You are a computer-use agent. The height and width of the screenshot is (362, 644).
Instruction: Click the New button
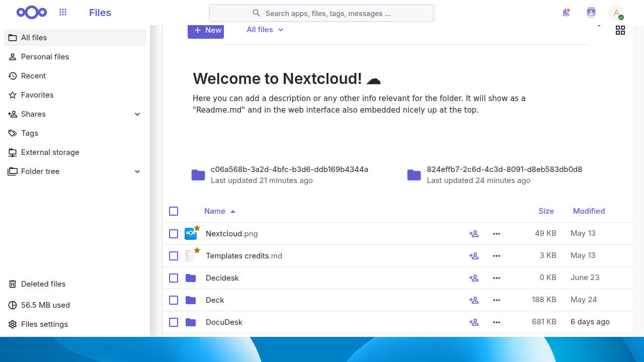tap(206, 30)
